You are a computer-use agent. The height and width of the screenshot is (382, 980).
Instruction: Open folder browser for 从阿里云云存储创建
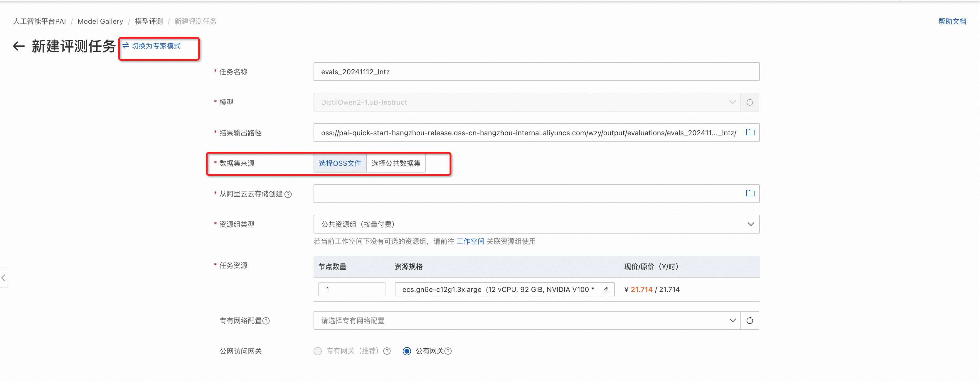pos(750,193)
